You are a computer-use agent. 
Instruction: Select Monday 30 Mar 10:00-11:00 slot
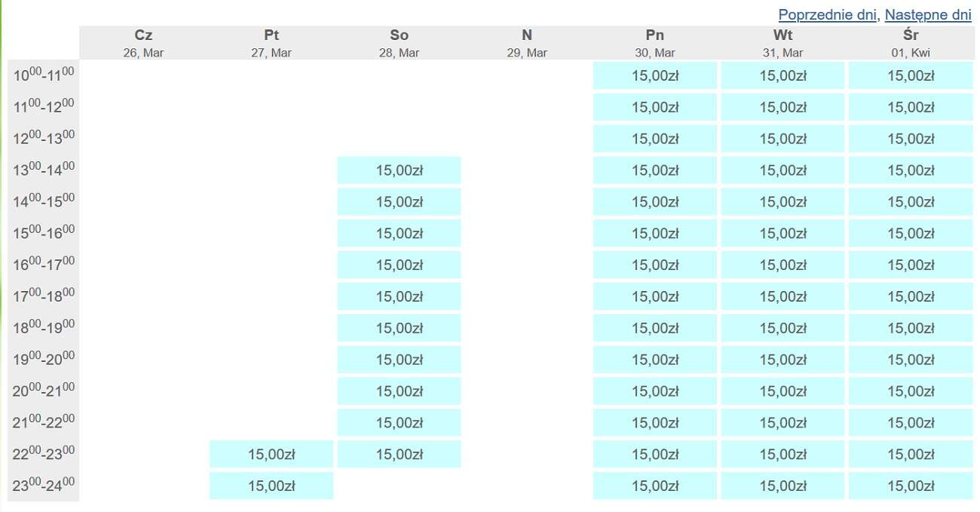(655, 75)
